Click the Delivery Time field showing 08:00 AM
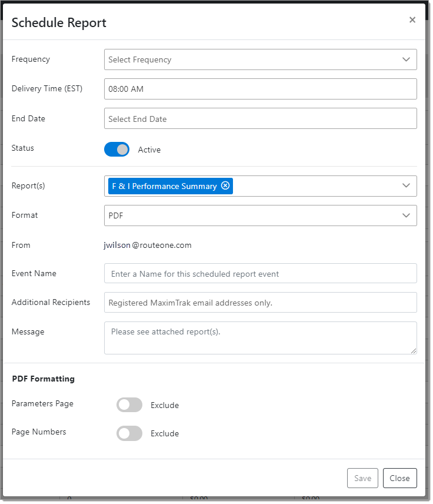Viewport: 433px width, 504px height. 260,89
